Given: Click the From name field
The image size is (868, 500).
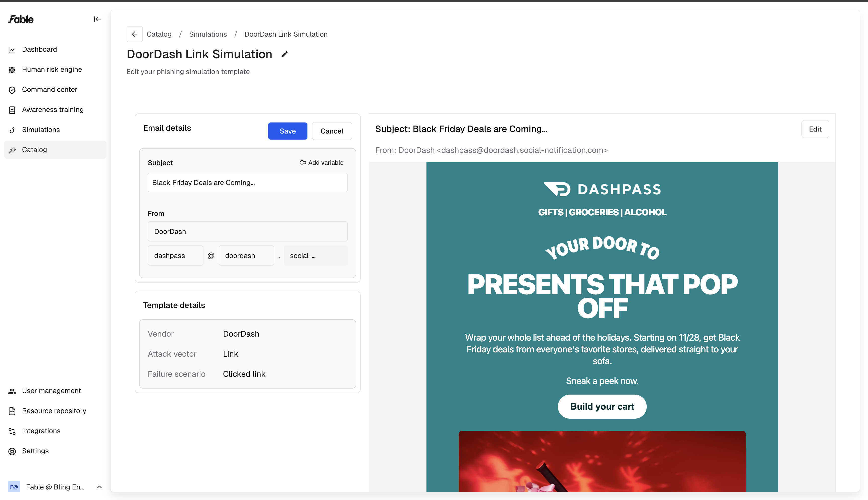Looking at the screenshot, I should click(247, 231).
